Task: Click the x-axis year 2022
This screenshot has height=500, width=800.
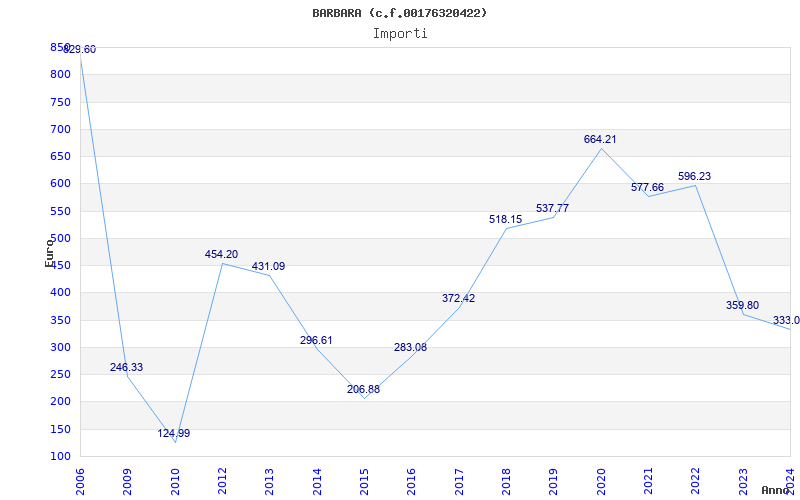Action: click(x=696, y=482)
